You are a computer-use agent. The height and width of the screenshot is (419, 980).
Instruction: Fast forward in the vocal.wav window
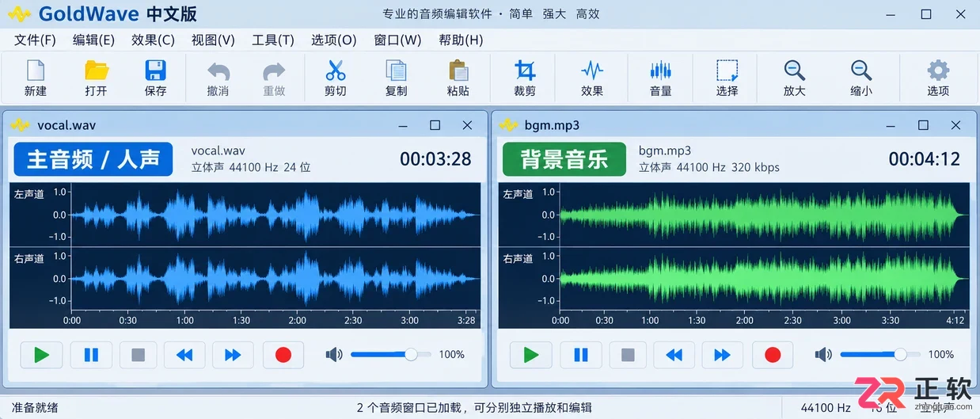click(x=233, y=355)
